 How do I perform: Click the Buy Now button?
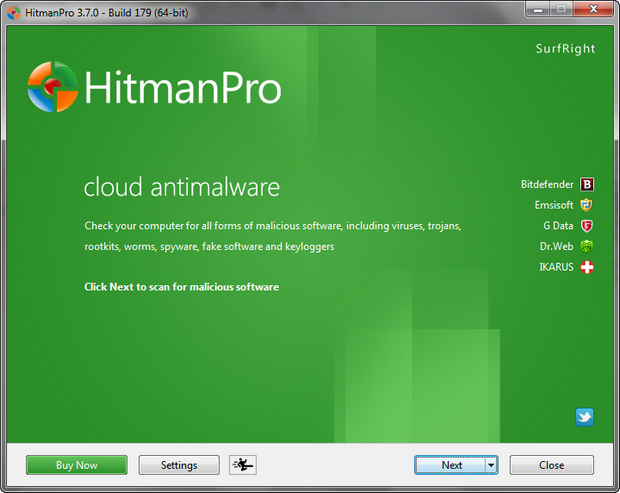[x=77, y=465]
